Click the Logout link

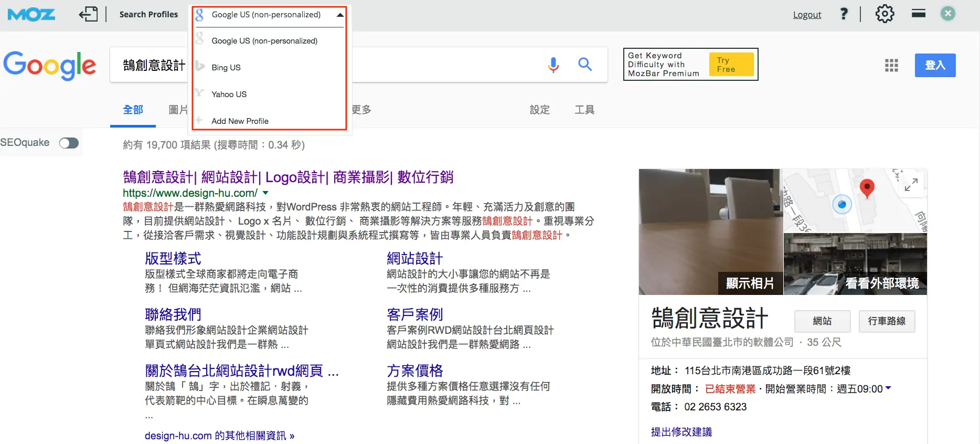coord(807,15)
